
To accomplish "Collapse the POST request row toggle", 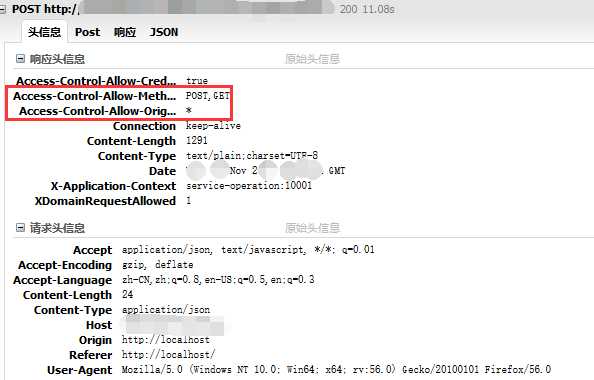I will pos(3,9).
